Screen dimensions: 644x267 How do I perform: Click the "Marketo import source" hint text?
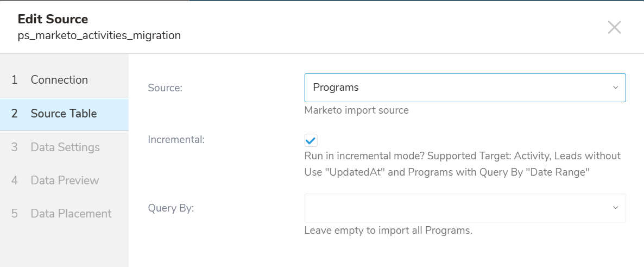point(356,110)
